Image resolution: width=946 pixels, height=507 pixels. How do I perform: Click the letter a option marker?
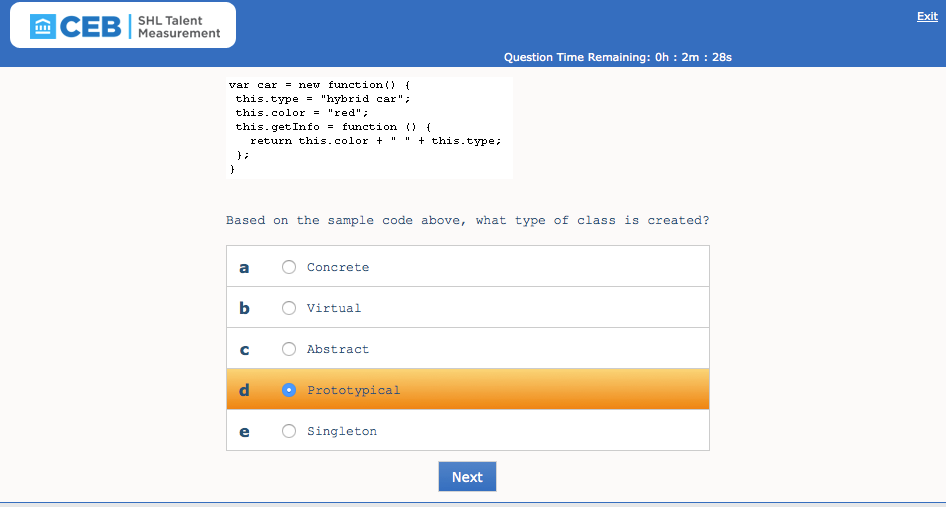(244, 268)
